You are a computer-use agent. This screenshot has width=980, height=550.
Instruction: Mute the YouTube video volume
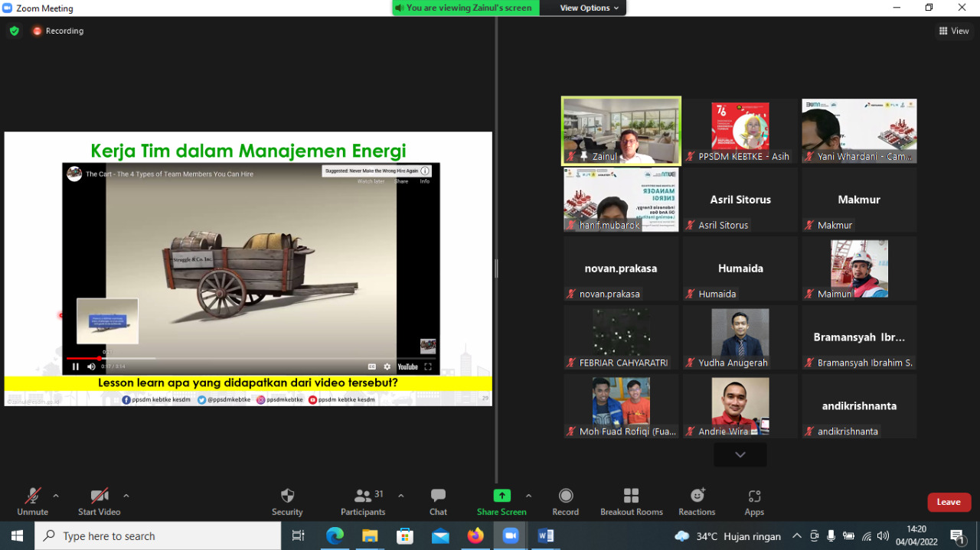[91, 367]
